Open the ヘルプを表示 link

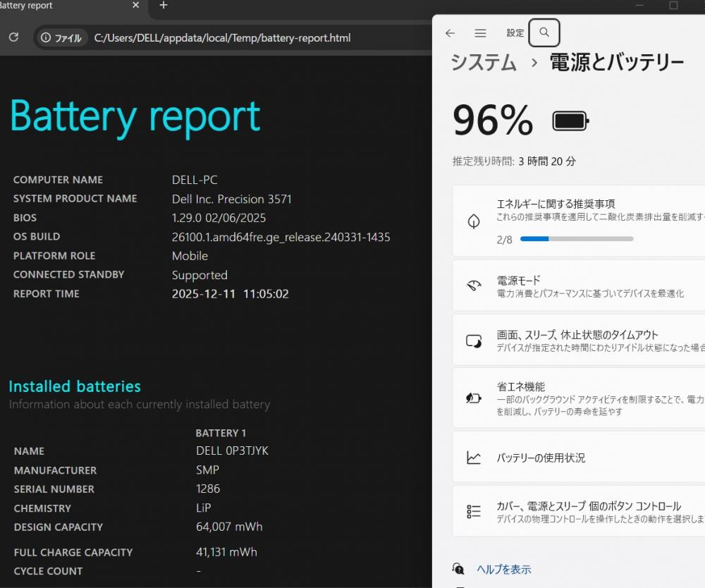tap(504, 569)
